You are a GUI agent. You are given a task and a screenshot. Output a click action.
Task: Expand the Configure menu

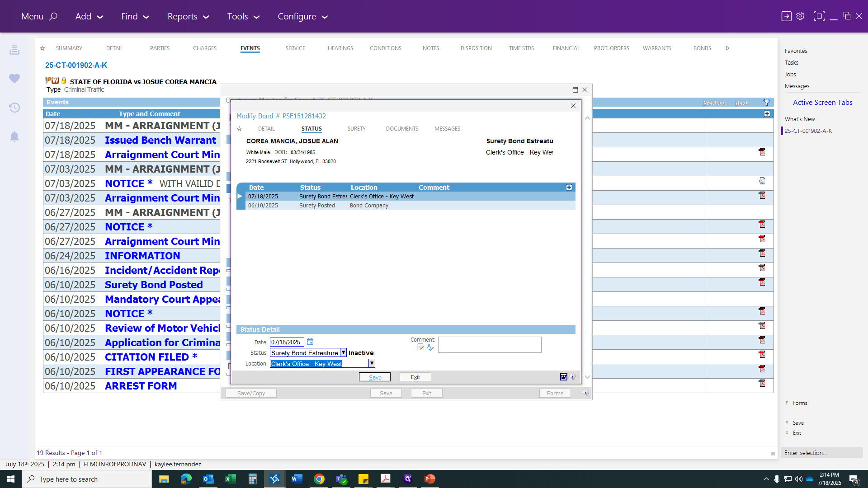tap(302, 16)
